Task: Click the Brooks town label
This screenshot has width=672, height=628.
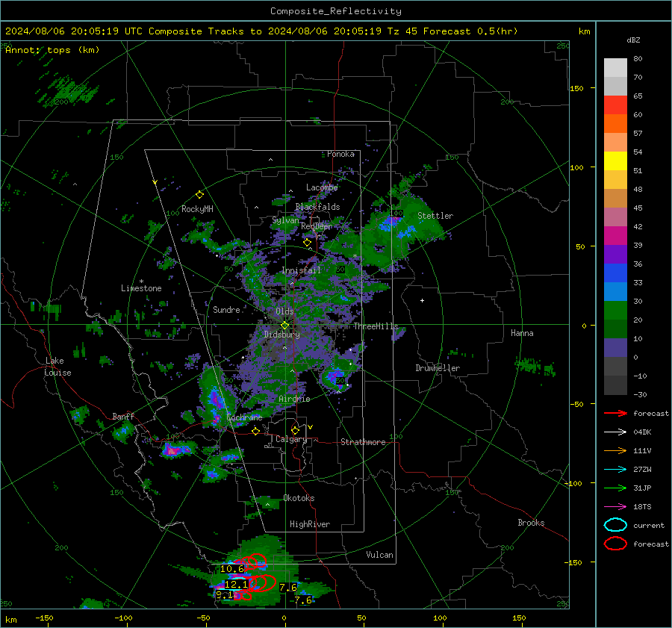Action: pos(531,523)
